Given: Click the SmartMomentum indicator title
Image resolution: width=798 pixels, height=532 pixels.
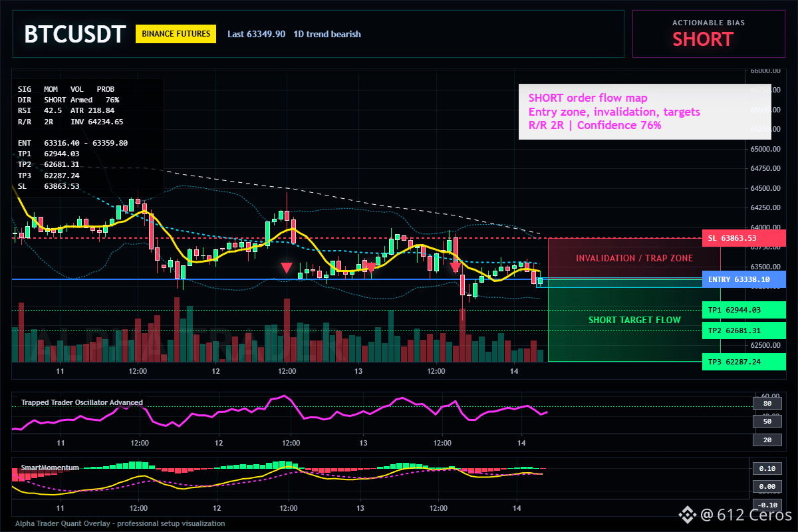Looking at the screenshot, I should 50,467.
